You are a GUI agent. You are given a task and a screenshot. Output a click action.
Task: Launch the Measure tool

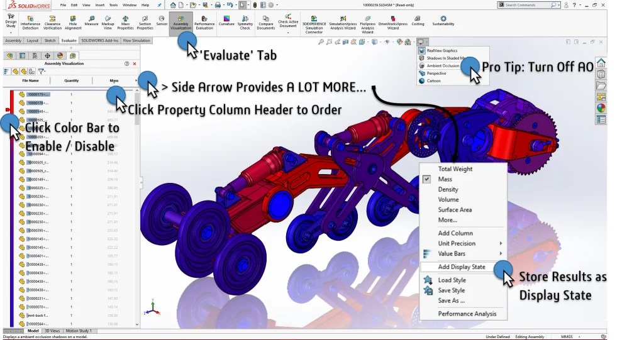click(91, 22)
